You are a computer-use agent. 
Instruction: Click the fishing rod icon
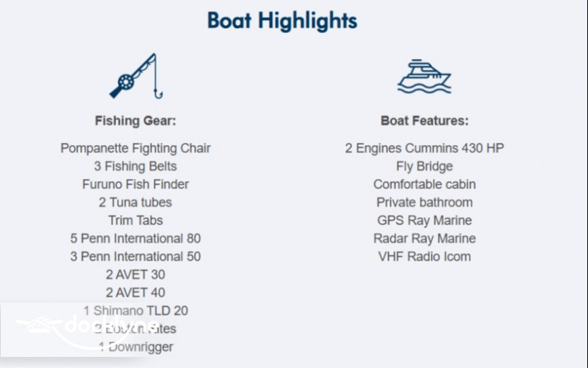pos(135,76)
